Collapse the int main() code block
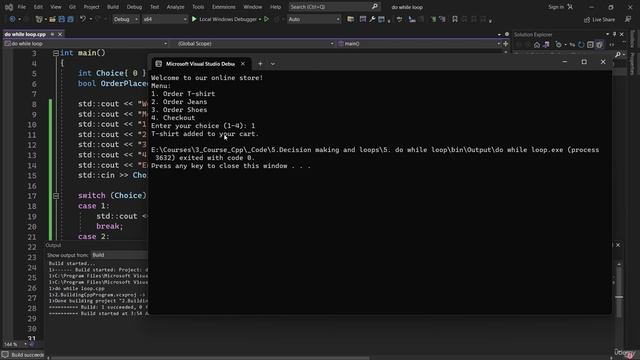This screenshot has height=360, width=640. click(56, 53)
